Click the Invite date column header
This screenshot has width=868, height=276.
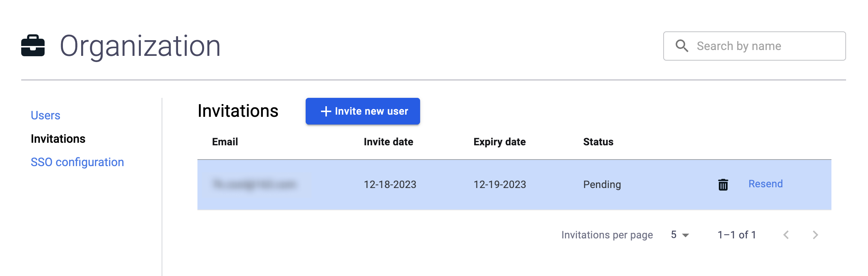tap(388, 142)
